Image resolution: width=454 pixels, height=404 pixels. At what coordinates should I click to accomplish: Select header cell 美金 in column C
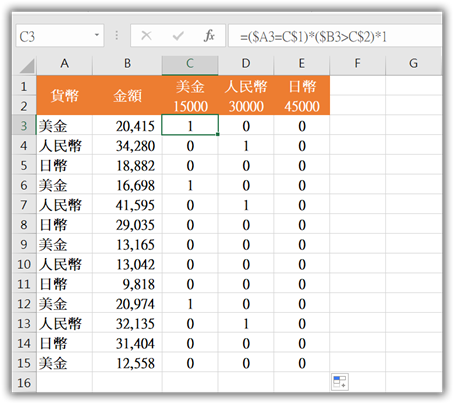(190, 86)
